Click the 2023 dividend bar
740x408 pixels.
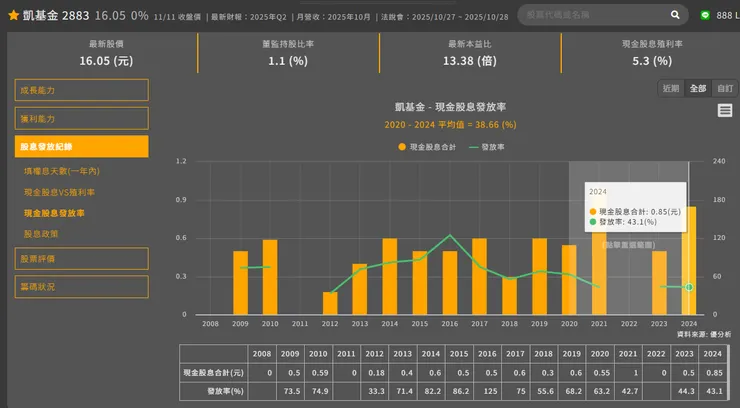(659, 283)
